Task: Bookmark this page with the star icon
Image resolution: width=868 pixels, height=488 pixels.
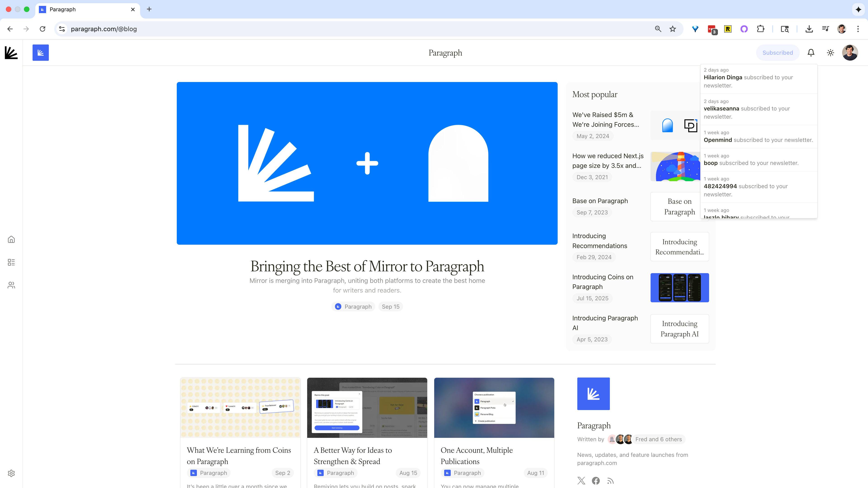Action: 672,29
